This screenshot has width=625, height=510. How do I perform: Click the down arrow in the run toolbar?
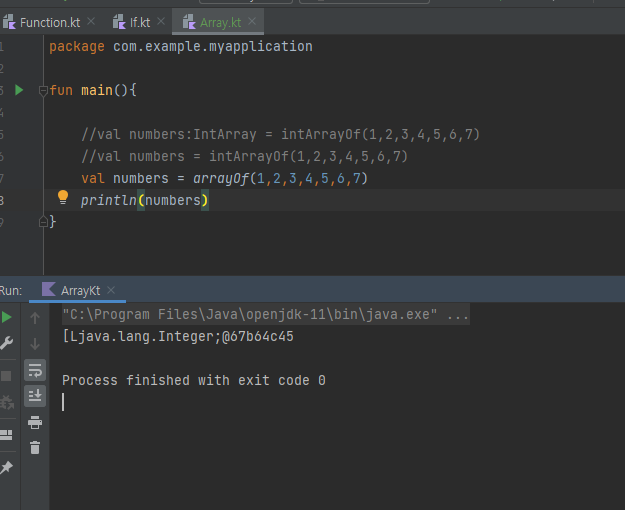[x=35, y=344]
